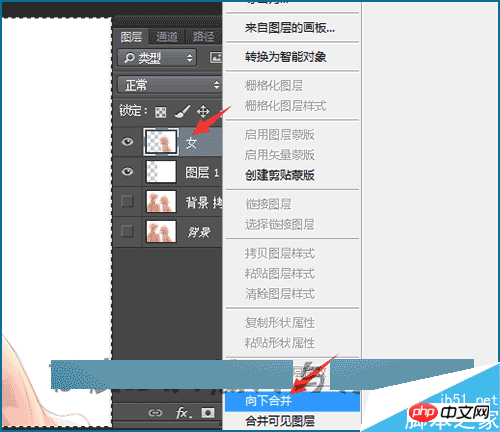Switch to the 路径 tab
The image size is (500, 432).
pyautogui.click(x=203, y=37)
